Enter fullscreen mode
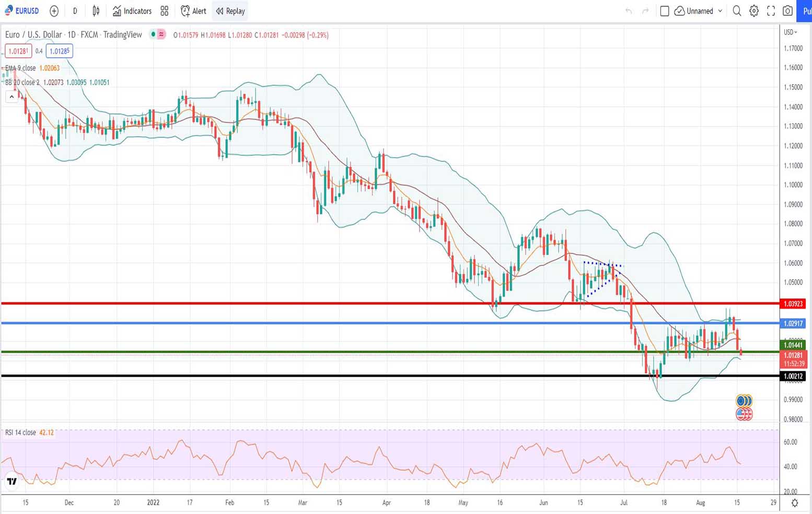812x514 pixels. click(x=771, y=11)
